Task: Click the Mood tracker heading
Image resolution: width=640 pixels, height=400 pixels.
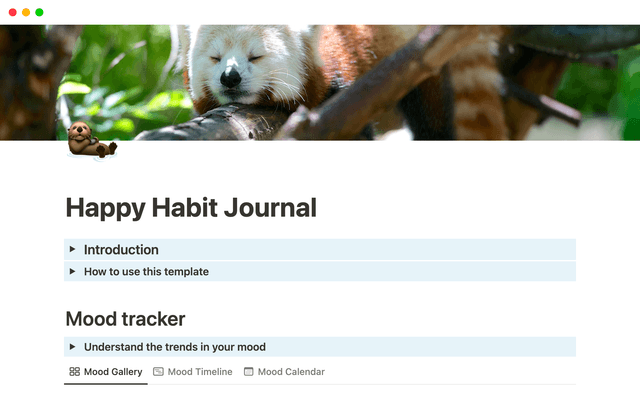Action: pos(125,318)
